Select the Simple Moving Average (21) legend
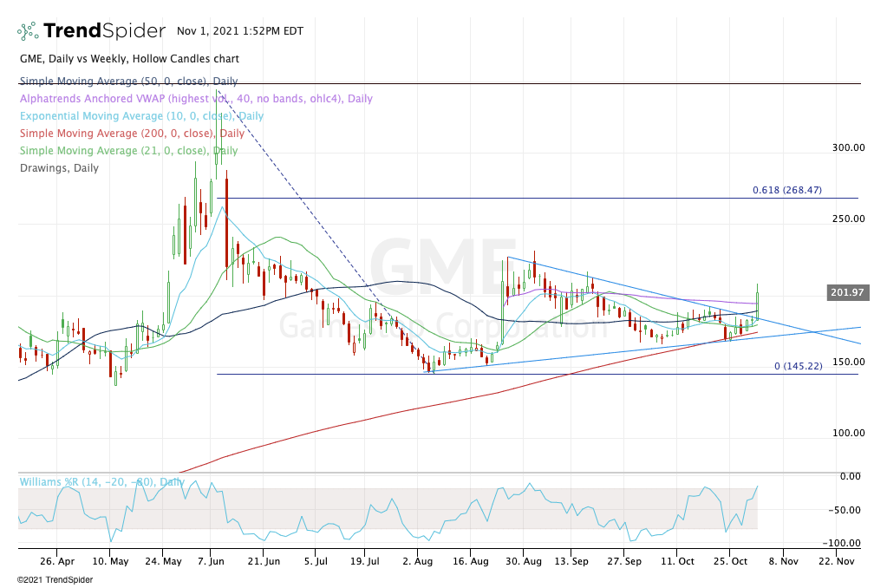Image resolution: width=887 pixels, height=588 pixels. point(128,151)
